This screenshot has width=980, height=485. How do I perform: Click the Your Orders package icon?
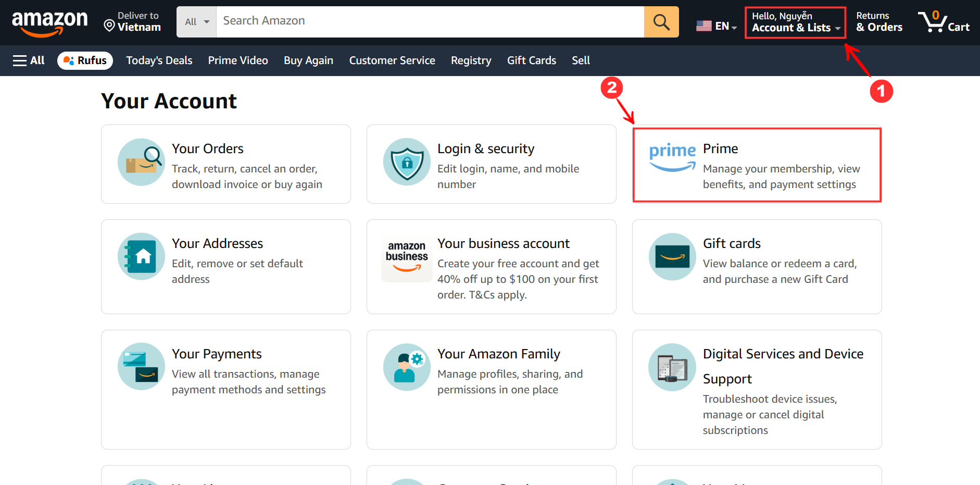click(x=142, y=162)
